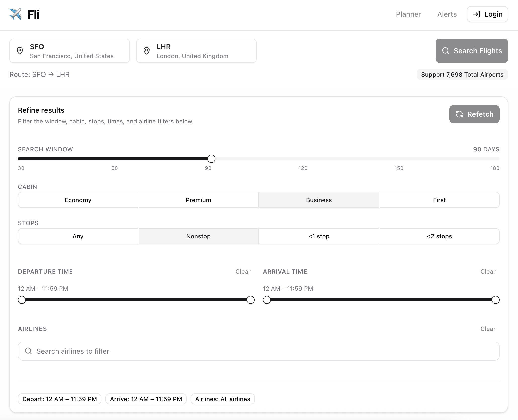The width and height of the screenshot is (518, 420).
Task: Click the airline search magnifier icon
Action: pyautogui.click(x=28, y=351)
